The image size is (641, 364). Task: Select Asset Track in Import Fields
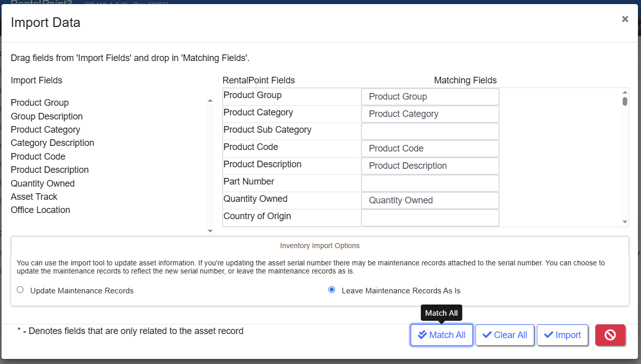click(34, 197)
